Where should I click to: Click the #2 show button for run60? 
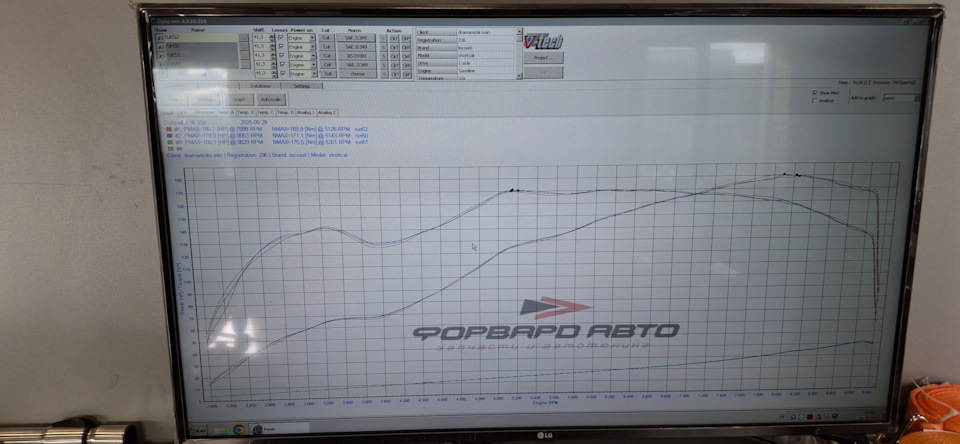pyautogui.click(x=161, y=47)
